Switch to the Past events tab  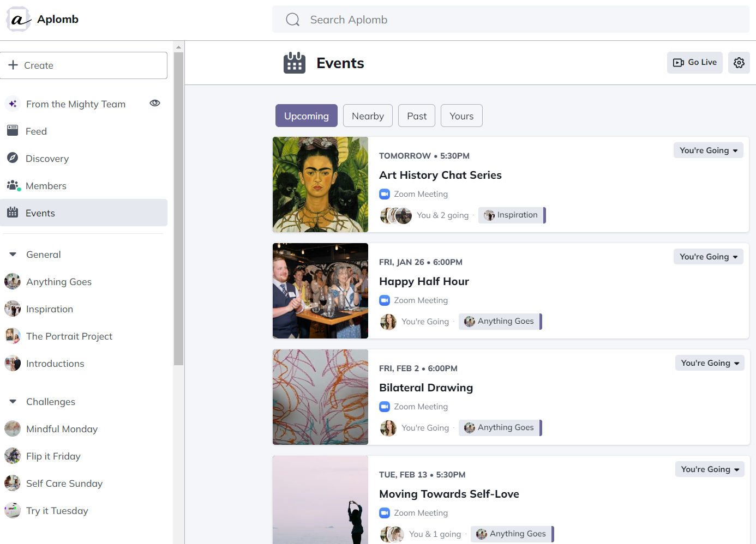416,116
